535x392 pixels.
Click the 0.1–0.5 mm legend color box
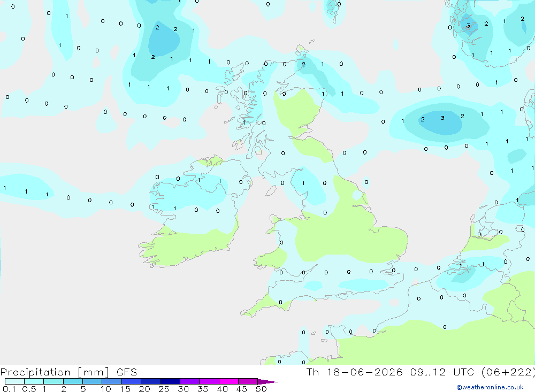pyautogui.click(x=14, y=381)
